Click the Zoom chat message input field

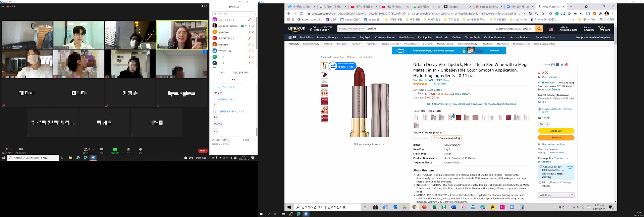(233, 144)
